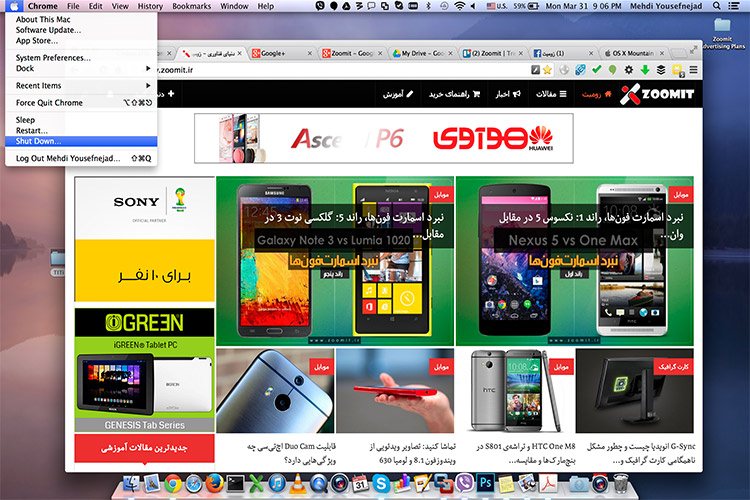Open Spotlight search magnifier icon
This screenshot has width=750, height=500.
(717, 6)
